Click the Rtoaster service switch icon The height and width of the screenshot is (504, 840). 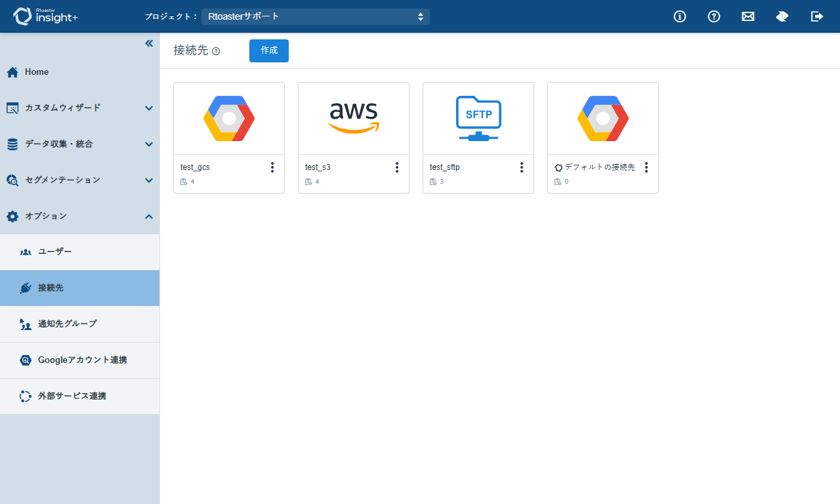click(x=782, y=16)
